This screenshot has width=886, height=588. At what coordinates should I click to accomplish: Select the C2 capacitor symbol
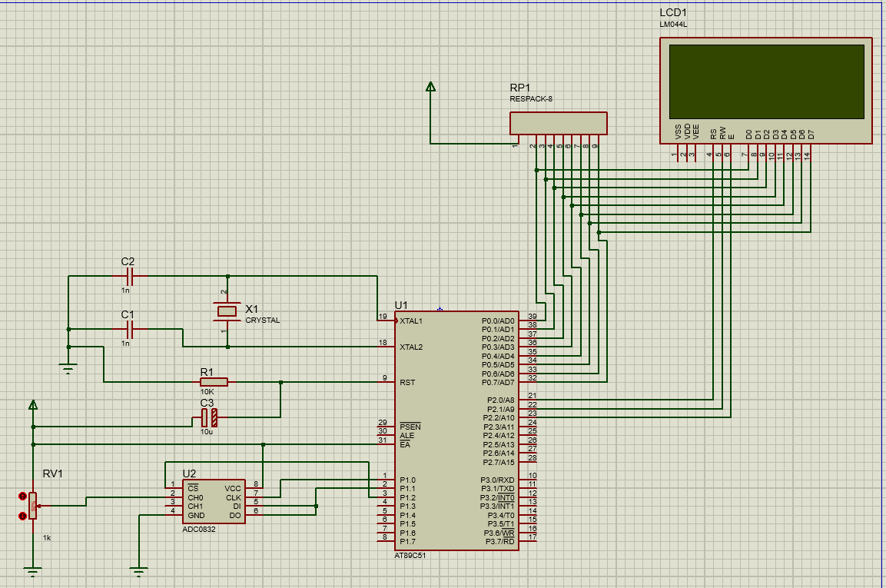tap(129, 276)
